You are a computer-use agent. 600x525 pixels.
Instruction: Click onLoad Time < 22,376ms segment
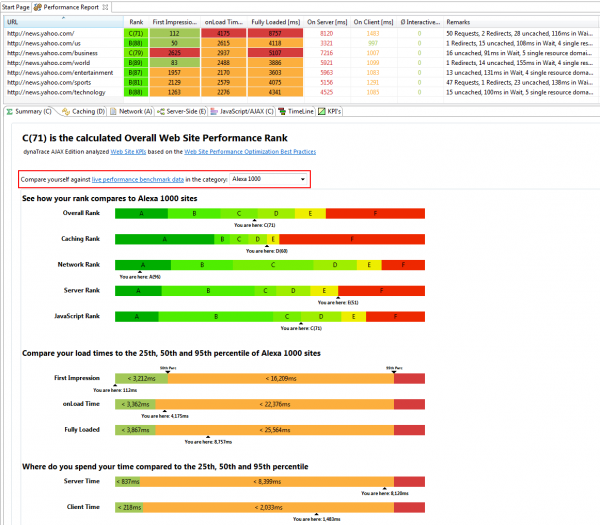pyautogui.click(x=275, y=404)
